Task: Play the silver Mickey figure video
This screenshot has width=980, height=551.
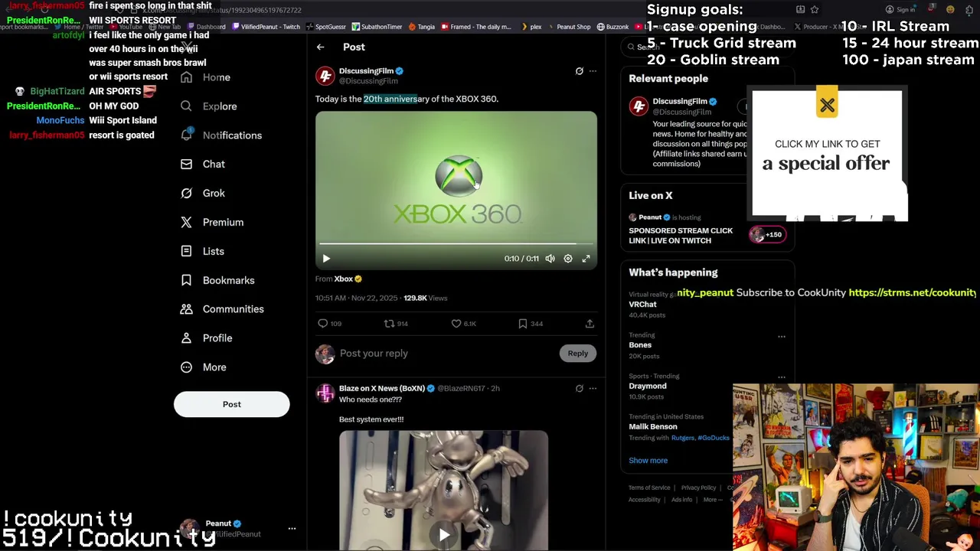Action: (x=444, y=535)
